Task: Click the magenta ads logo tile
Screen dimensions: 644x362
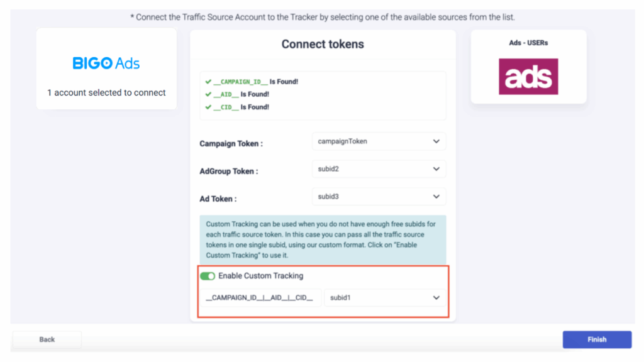Action: 528,76
